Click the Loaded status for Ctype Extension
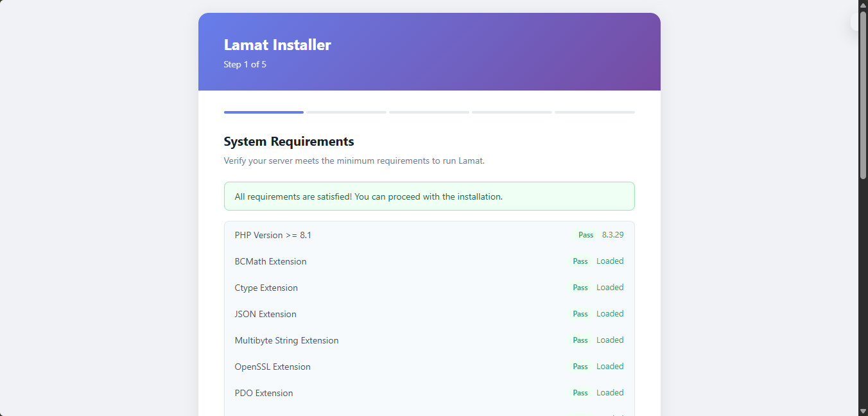Viewport: 868px width, 416px height. tap(610, 288)
